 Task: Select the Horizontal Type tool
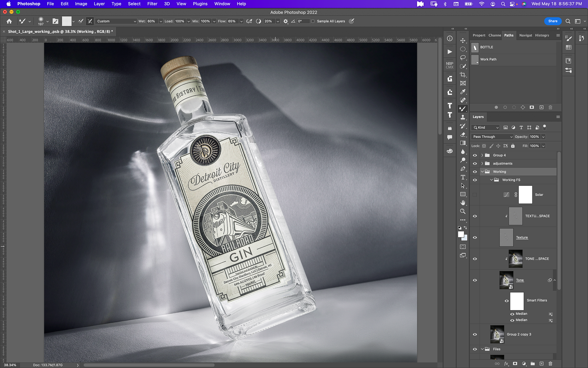click(463, 177)
